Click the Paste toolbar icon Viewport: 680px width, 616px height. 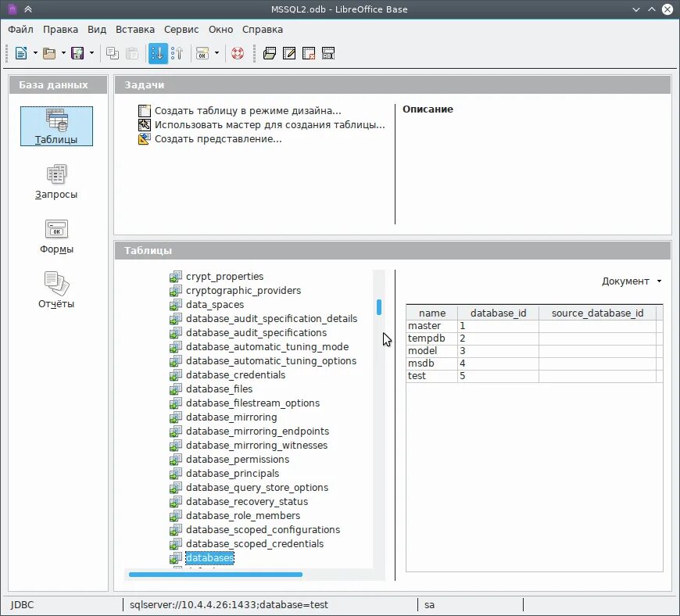coord(132,53)
